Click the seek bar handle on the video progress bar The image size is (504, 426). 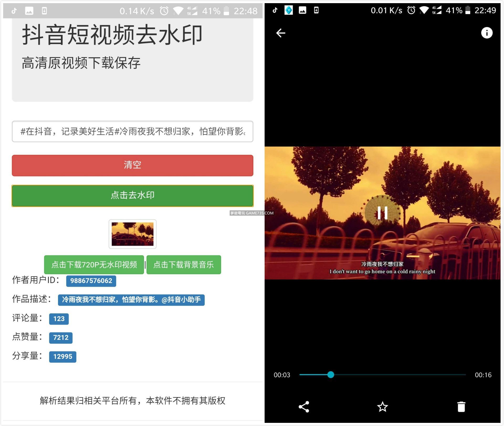point(330,375)
